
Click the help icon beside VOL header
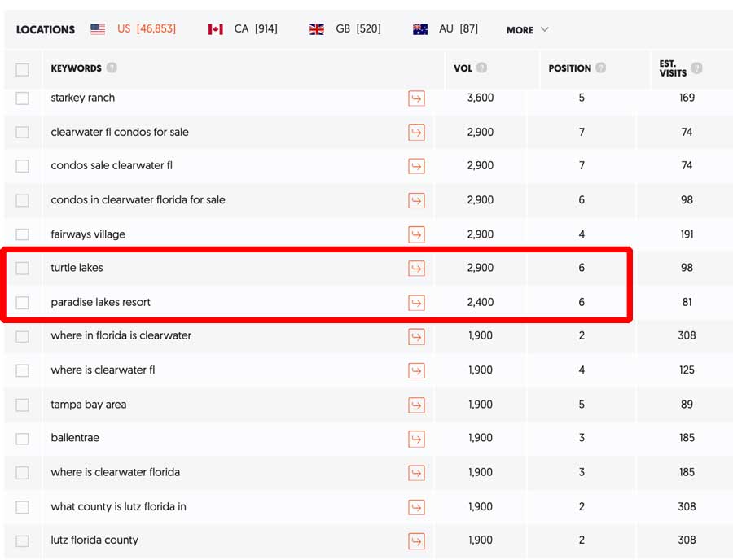pyautogui.click(x=481, y=68)
